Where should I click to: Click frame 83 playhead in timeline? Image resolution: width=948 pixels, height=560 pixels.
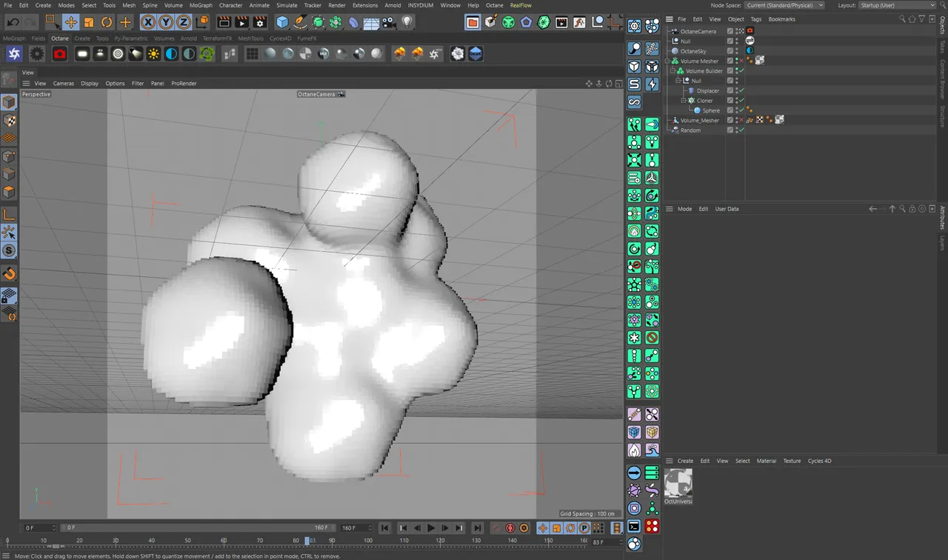(x=308, y=541)
